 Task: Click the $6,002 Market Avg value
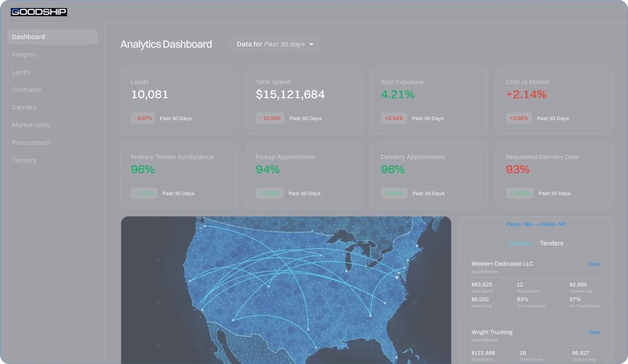click(480, 299)
